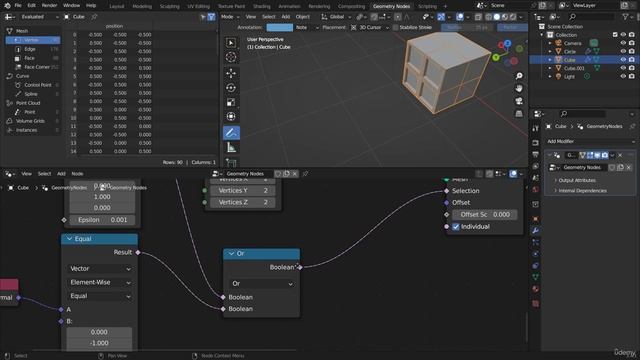Open the Or operation dropdown in Boolean node
Viewport: 640px width, 360px height.
(262, 283)
